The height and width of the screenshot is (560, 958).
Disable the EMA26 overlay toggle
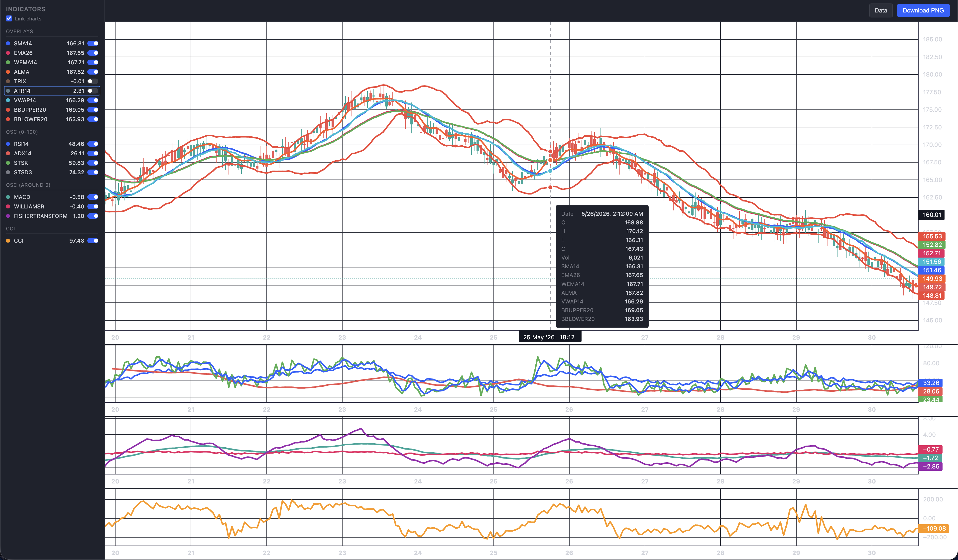tap(93, 53)
